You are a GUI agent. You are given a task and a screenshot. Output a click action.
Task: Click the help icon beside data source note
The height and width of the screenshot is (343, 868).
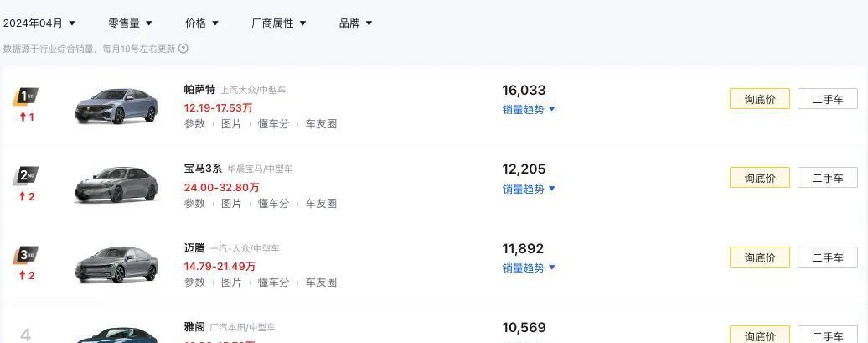(x=183, y=49)
